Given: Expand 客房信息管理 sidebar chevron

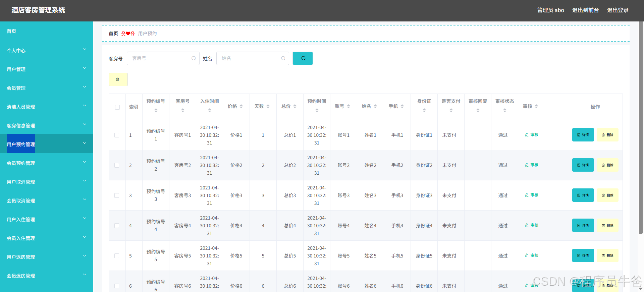Looking at the screenshot, I should 85,124.
